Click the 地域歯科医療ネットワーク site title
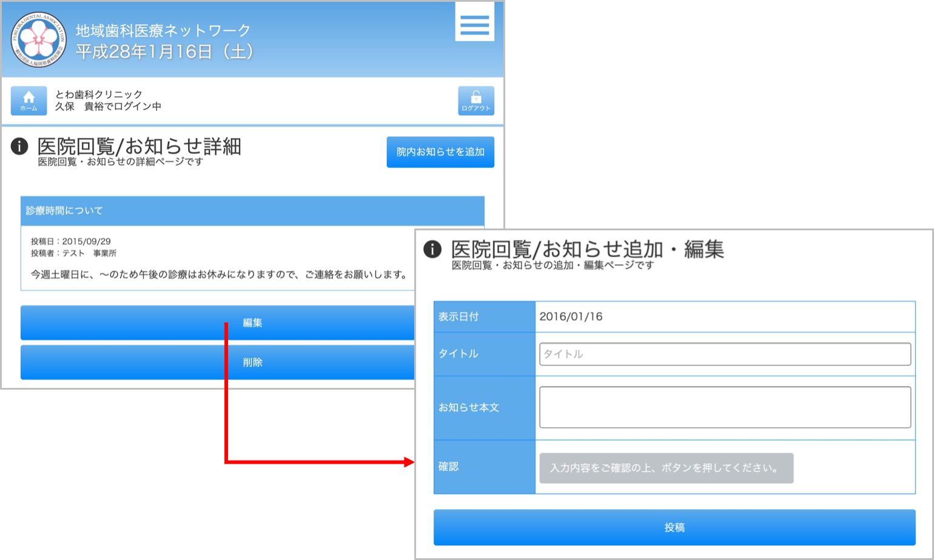 163,30
